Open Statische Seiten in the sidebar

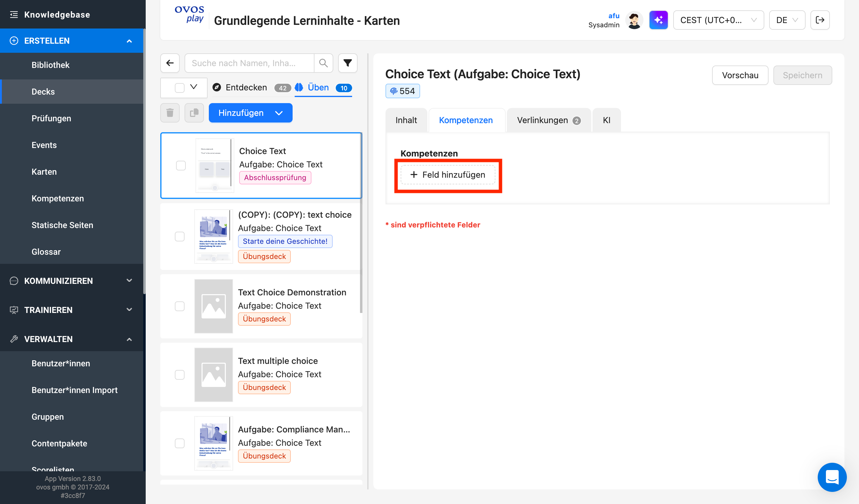coord(72,225)
